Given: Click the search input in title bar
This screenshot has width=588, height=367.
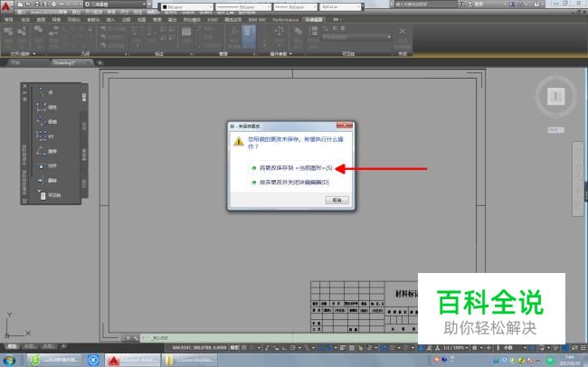Looking at the screenshot, I should click(425, 5).
